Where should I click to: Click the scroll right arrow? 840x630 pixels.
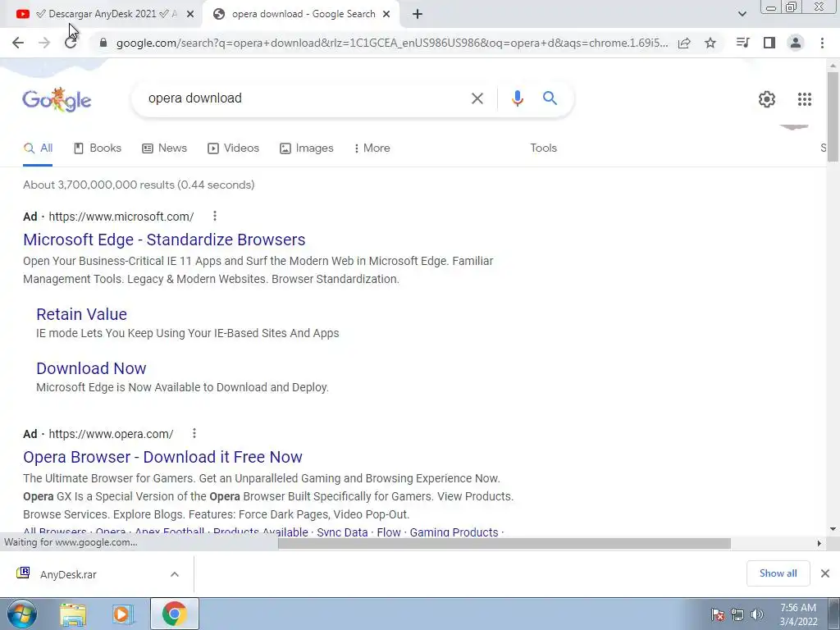click(819, 543)
